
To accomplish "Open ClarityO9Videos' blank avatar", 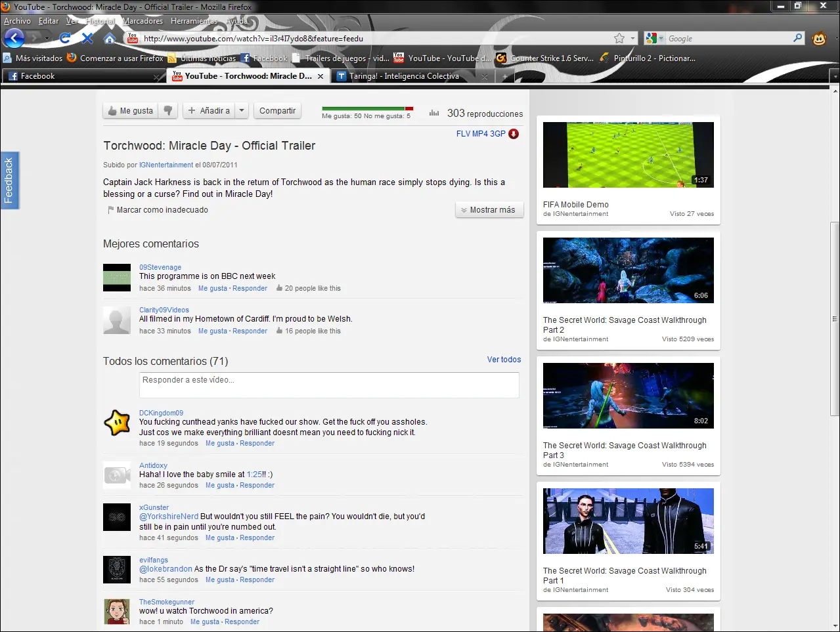I will click(117, 320).
